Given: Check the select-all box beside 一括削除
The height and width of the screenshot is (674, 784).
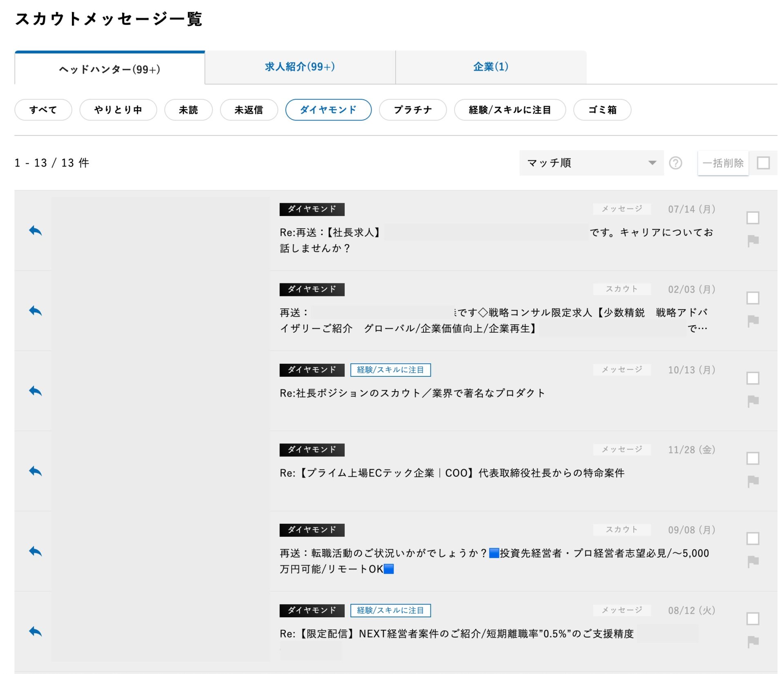Looking at the screenshot, I should (763, 163).
